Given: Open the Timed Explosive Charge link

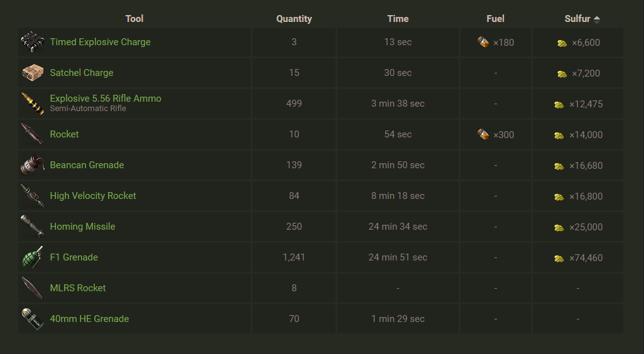Looking at the screenshot, I should click(100, 42).
